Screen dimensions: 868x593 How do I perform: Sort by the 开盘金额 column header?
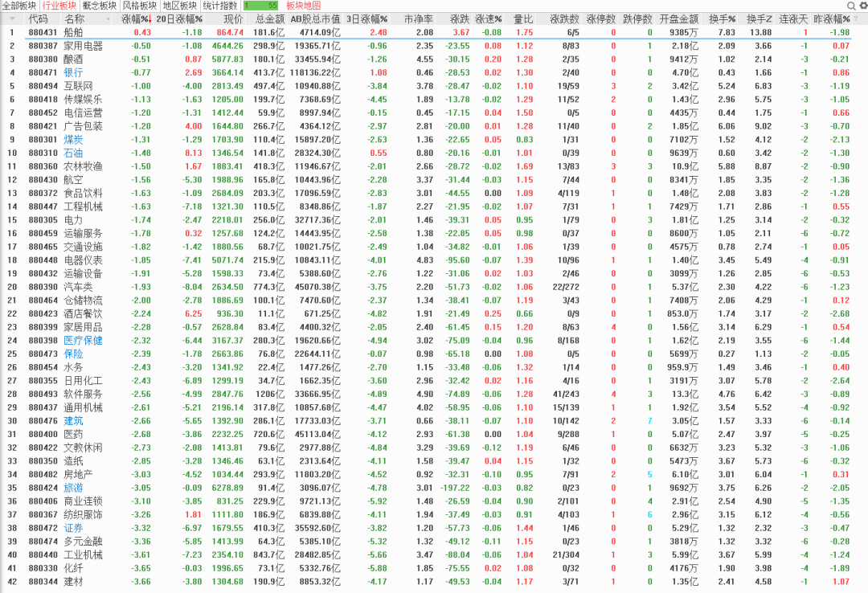(678, 18)
